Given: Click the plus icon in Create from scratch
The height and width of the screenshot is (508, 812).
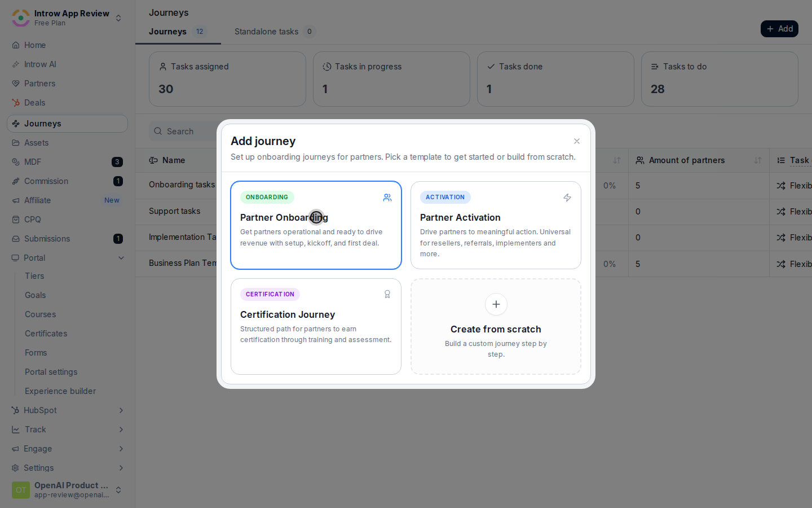Looking at the screenshot, I should (x=496, y=304).
